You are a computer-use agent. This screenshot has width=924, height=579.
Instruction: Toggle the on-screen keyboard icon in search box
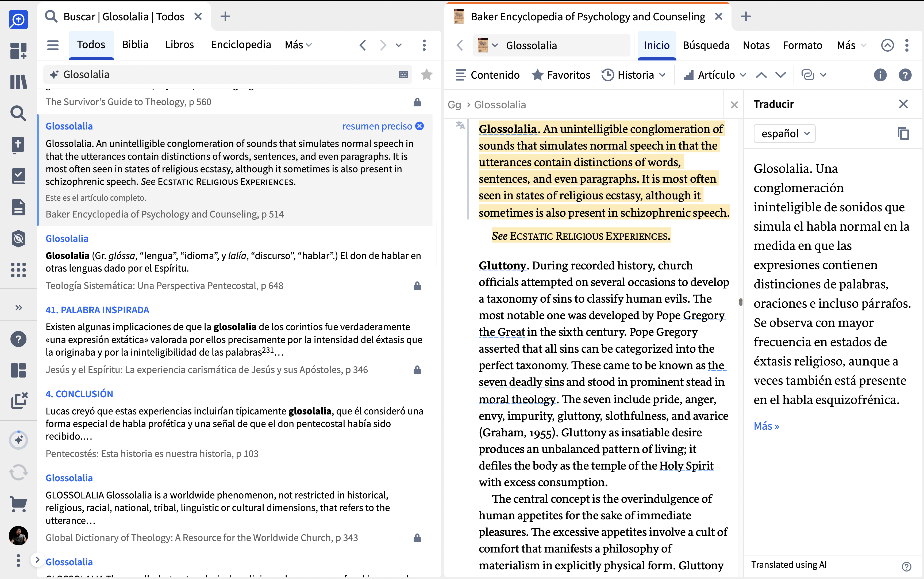[x=403, y=75]
